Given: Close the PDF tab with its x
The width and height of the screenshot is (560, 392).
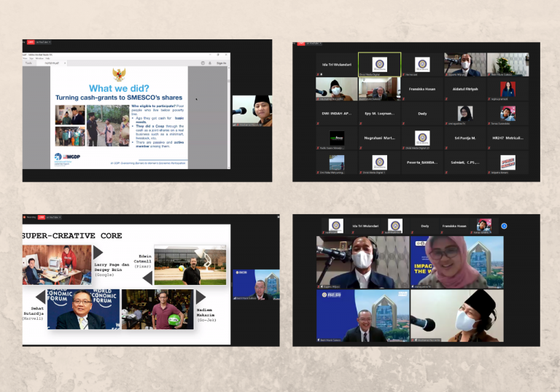Looking at the screenshot, I should point(65,63).
